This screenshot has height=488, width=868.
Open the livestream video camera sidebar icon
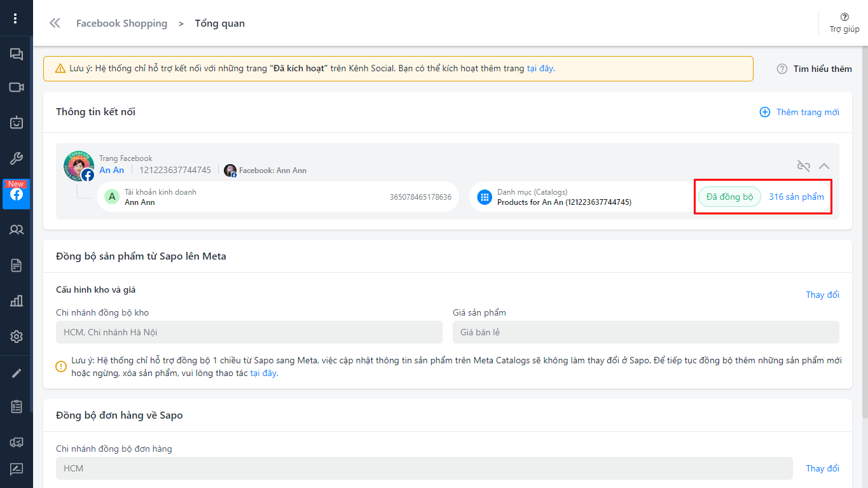point(17,87)
